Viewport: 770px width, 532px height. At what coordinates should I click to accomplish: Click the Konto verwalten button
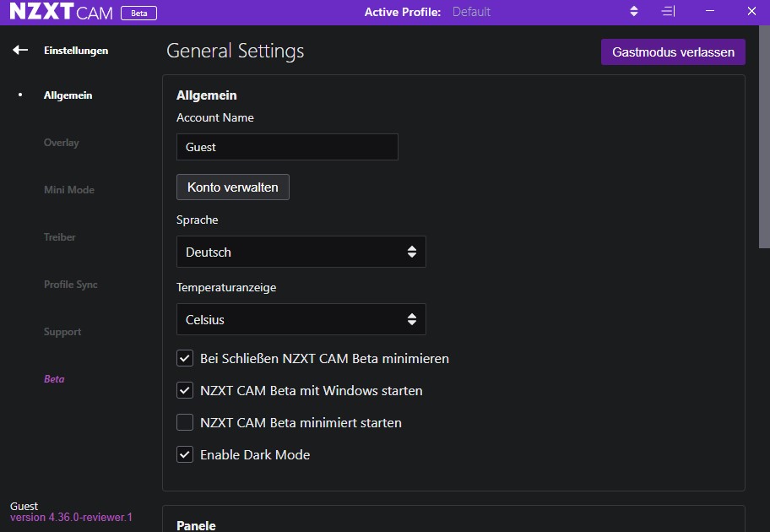click(x=232, y=187)
